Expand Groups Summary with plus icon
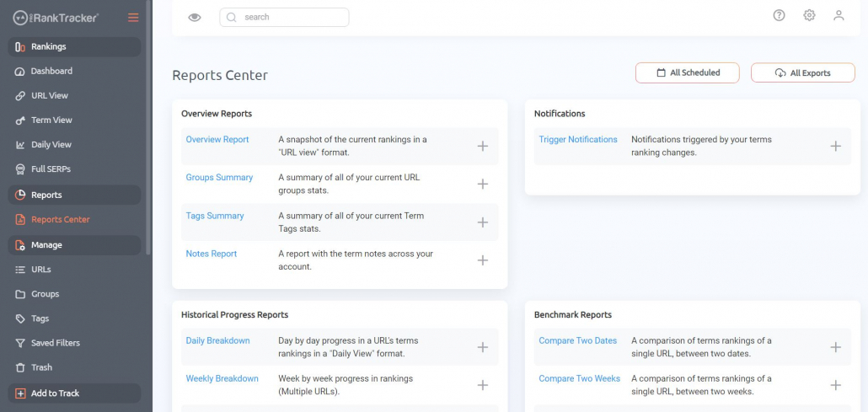The width and height of the screenshot is (868, 412). 483,184
